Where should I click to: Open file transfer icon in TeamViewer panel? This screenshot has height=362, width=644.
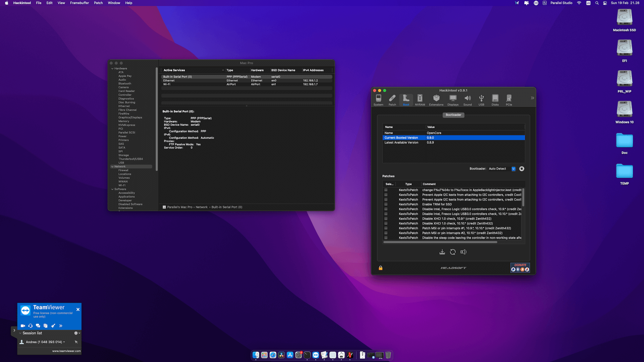point(46,326)
